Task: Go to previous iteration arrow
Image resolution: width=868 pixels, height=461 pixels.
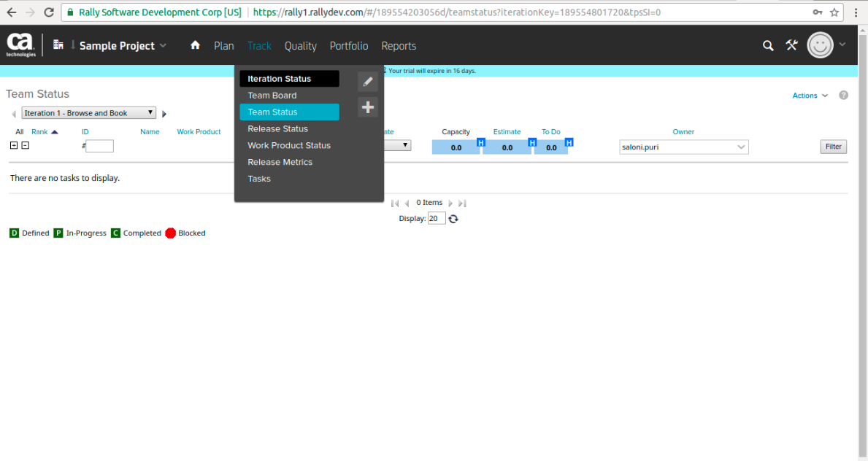Action: pyautogui.click(x=14, y=114)
